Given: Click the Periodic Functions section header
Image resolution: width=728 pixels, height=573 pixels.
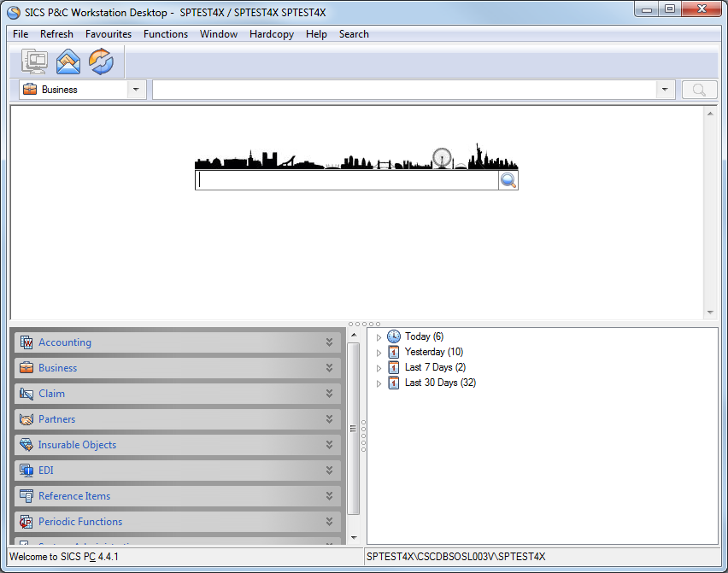Looking at the screenshot, I should pos(79,521).
